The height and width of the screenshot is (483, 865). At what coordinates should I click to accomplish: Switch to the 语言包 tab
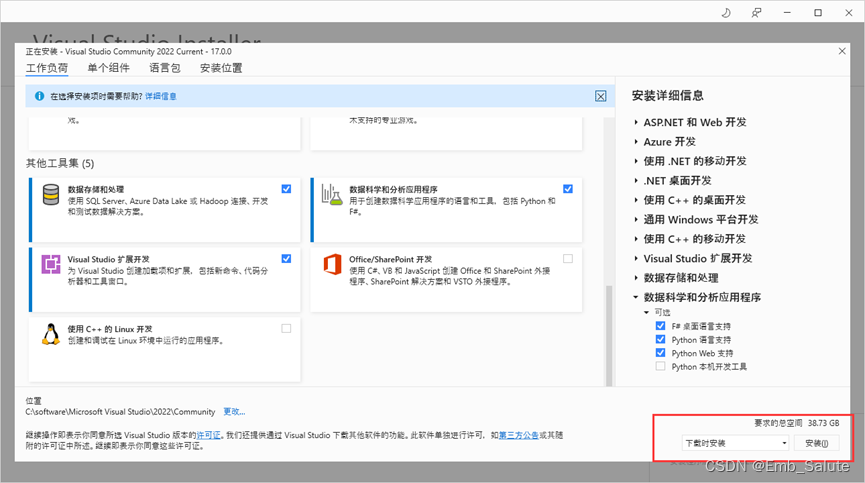[165, 68]
